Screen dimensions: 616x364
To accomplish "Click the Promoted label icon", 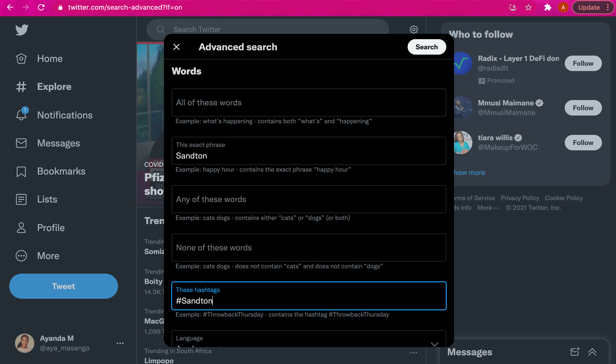I will coord(481,81).
